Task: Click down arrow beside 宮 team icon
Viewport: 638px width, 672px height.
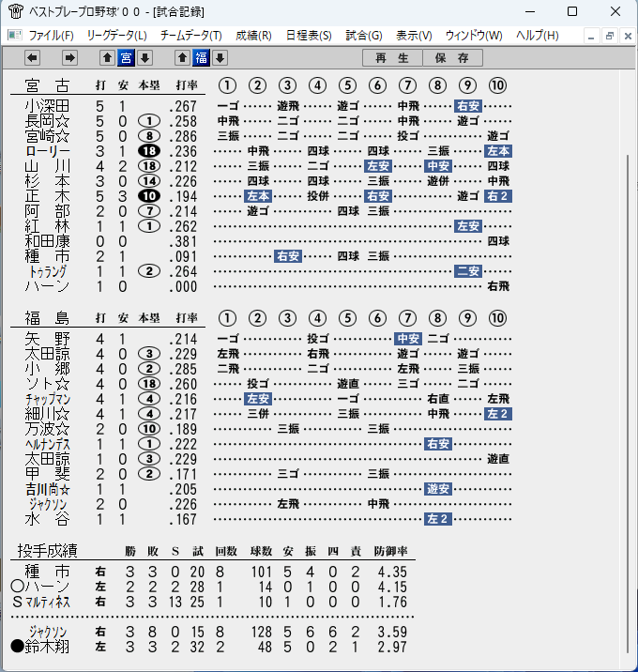Action: tap(144, 57)
